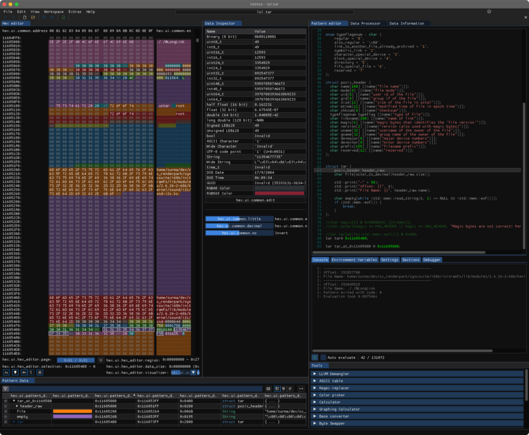Open the Workspace menu

[x=54, y=12]
